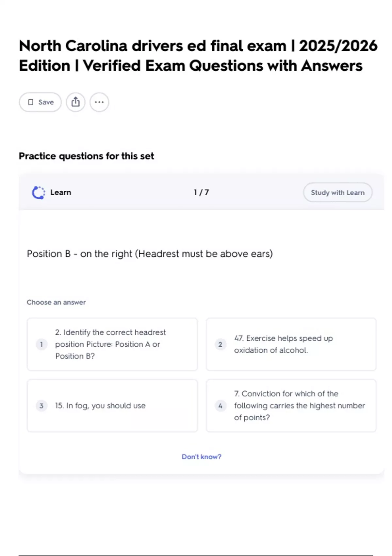Open the three-dot more options menu
Image resolution: width=392 pixels, height=556 pixels.
pos(99,102)
